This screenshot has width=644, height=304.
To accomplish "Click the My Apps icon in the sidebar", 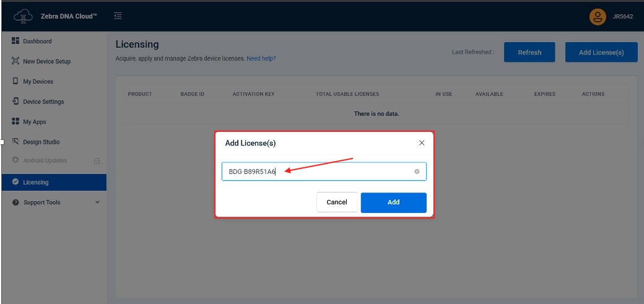I will (x=15, y=122).
